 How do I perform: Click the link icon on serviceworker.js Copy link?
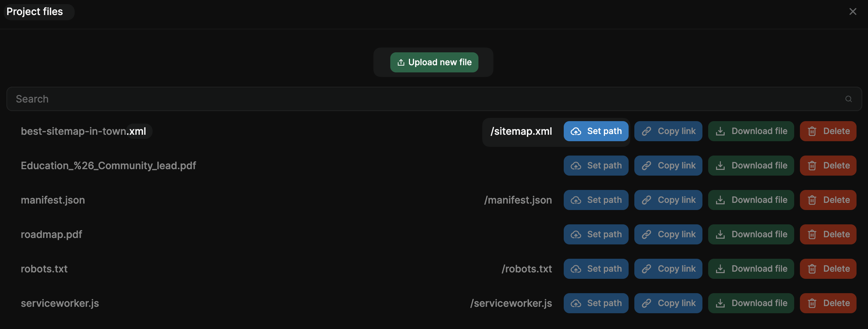647,303
